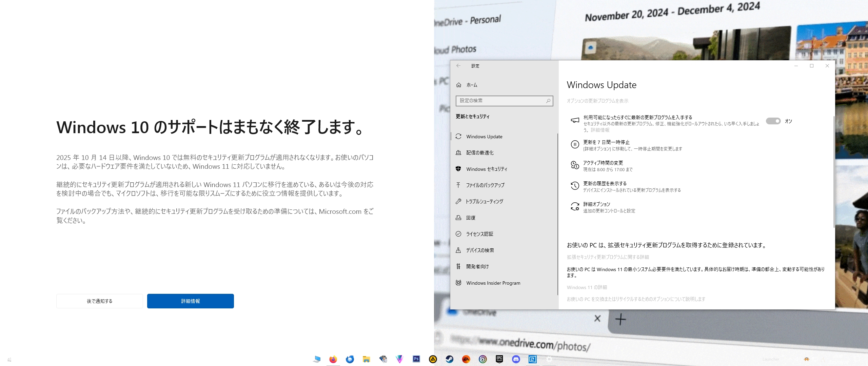Image resolution: width=868 pixels, height=366 pixels.
Task: Click the 詳細情報 blue button
Action: 190,301
